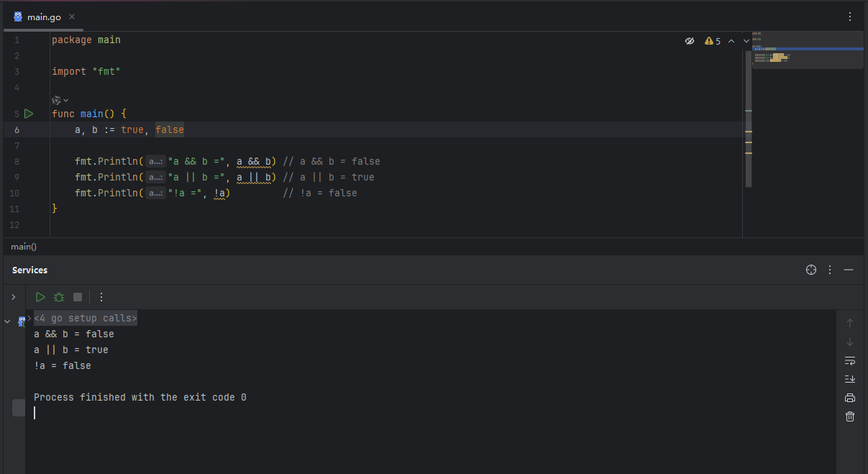868x474 pixels.
Task: Click the crosshair icon in Services header
Action: (x=811, y=270)
